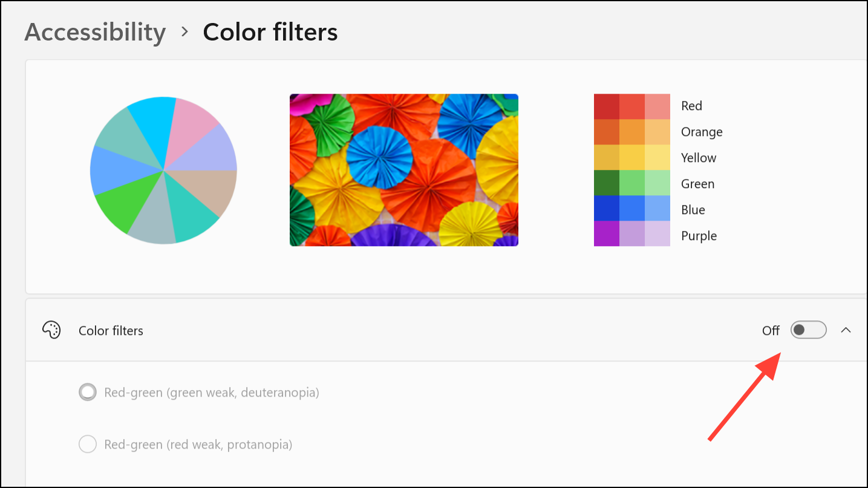Click the color pie chart preview

point(163,170)
